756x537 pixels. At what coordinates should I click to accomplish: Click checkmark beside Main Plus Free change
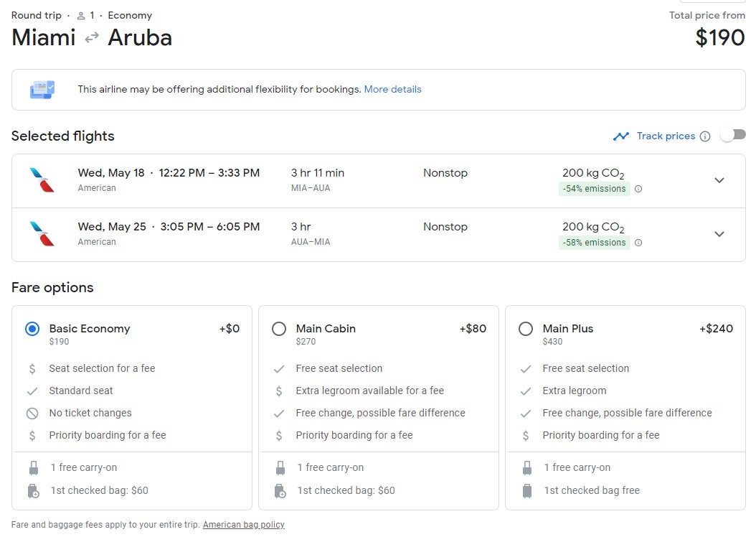click(x=526, y=414)
